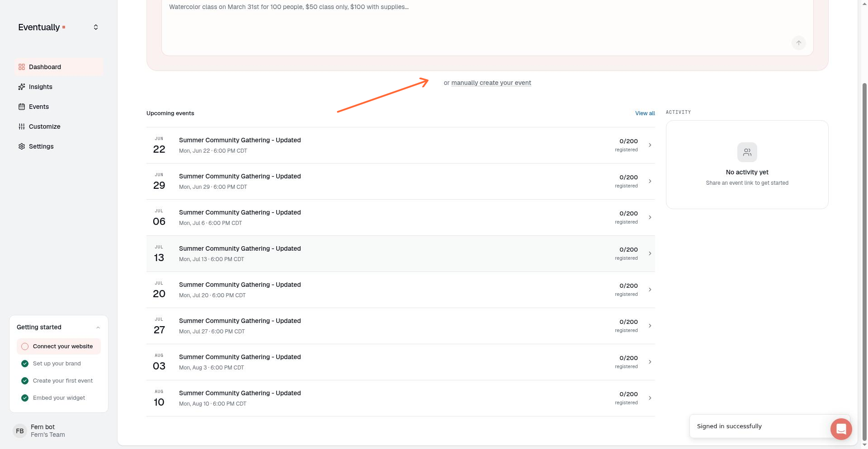Click the Upcoming events heading

(x=170, y=113)
